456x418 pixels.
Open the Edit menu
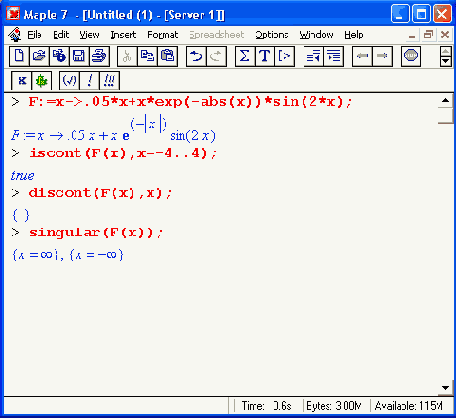(x=61, y=35)
